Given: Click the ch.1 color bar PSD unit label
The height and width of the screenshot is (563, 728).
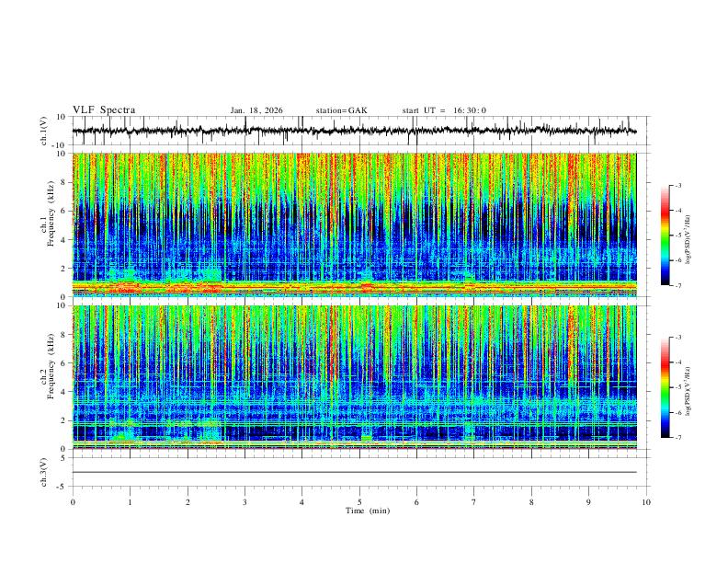Looking at the screenshot, I should (x=688, y=240).
